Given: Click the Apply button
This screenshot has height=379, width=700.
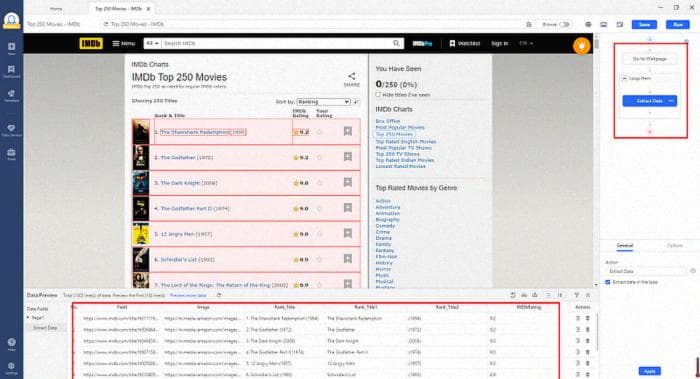Looking at the screenshot, I should pyautogui.click(x=650, y=371).
